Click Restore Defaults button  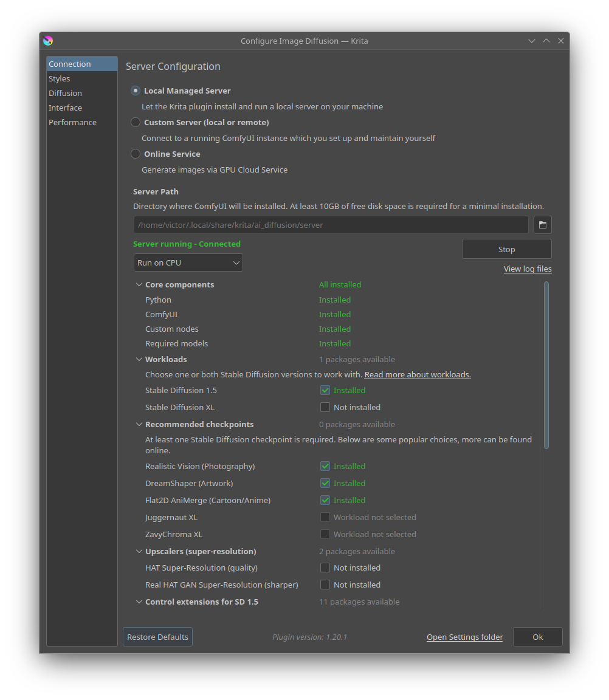157,637
